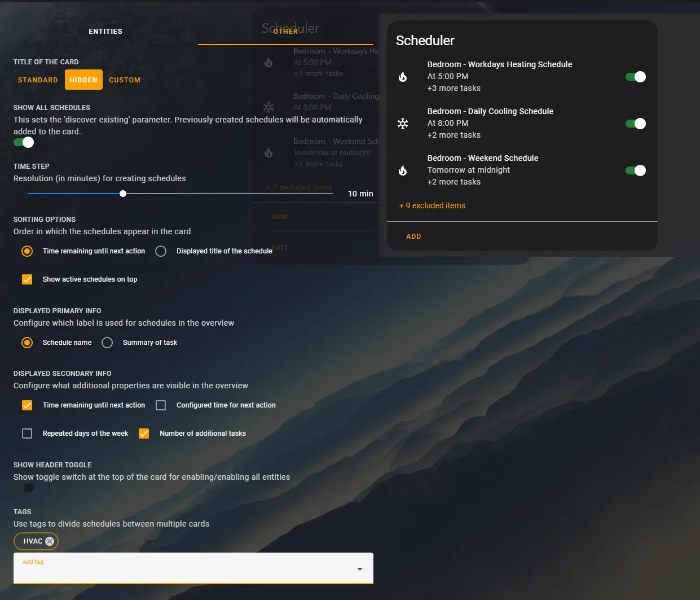Click the snowflake icon for Daily Cooling Schedule
This screenshot has height=600, width=700.
pyautogui.click(x=403, y=124)
